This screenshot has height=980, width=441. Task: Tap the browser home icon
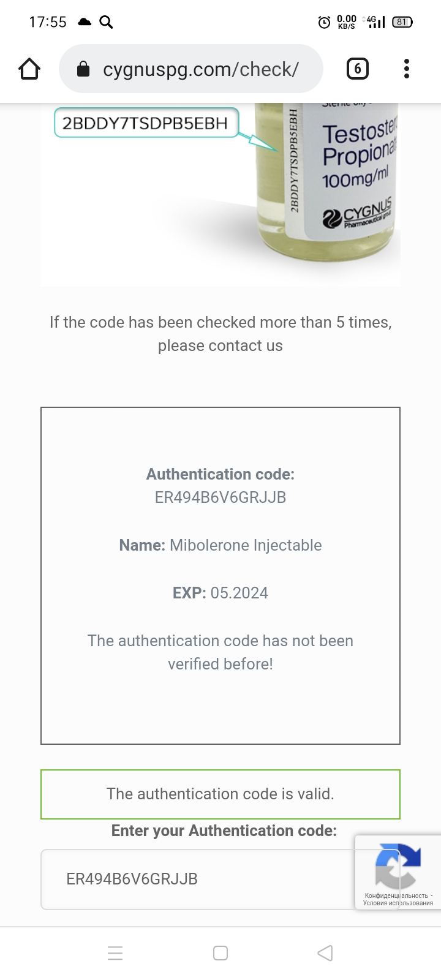29,69
